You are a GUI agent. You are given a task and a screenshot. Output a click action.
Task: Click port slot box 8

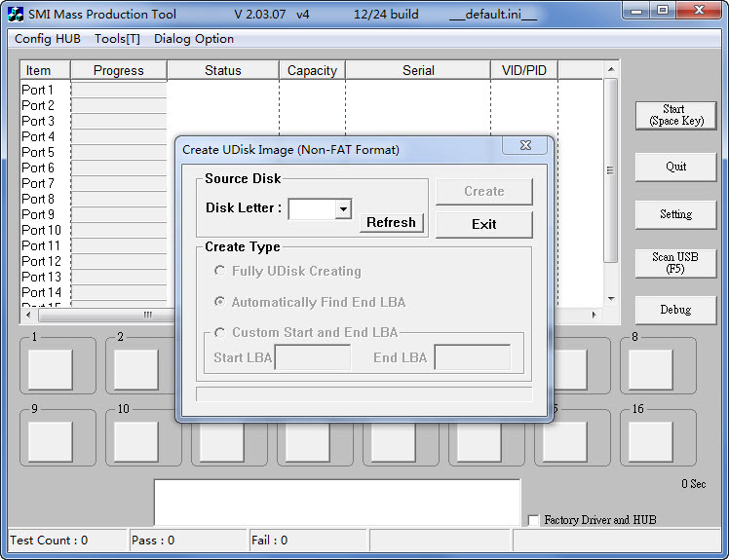coord(650,369)
